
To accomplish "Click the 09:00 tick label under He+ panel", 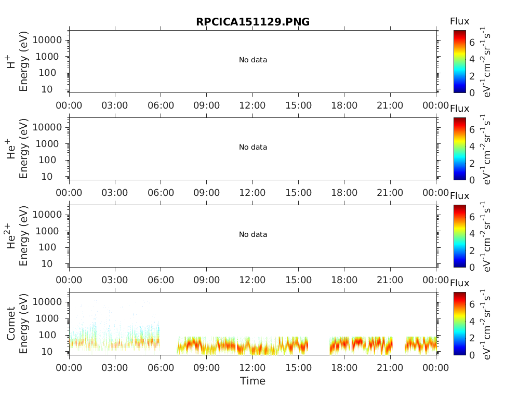I will pyautogui.click(x=207, y=193).
